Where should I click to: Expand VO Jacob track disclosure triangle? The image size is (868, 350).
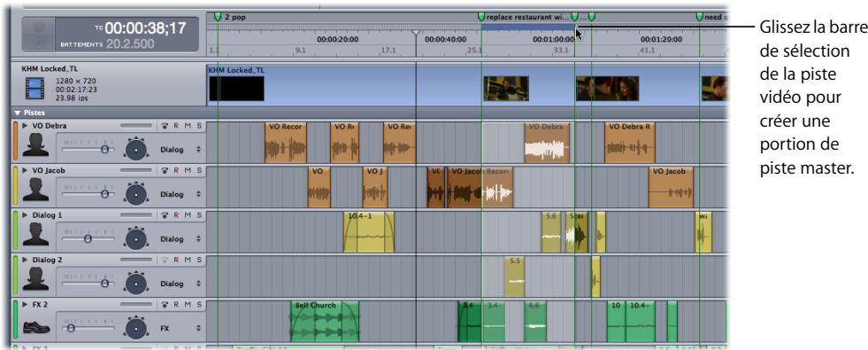pyautogui.click(x=25, y=170)
